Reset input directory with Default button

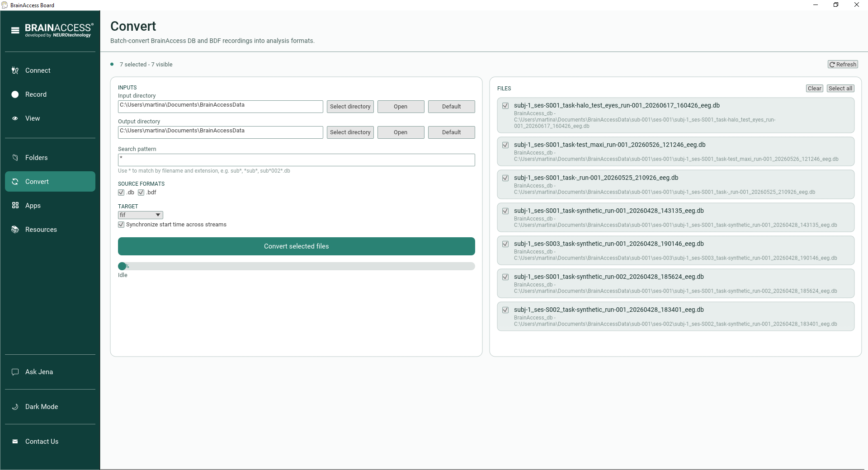pyautogui.click(x=452, y=107)
